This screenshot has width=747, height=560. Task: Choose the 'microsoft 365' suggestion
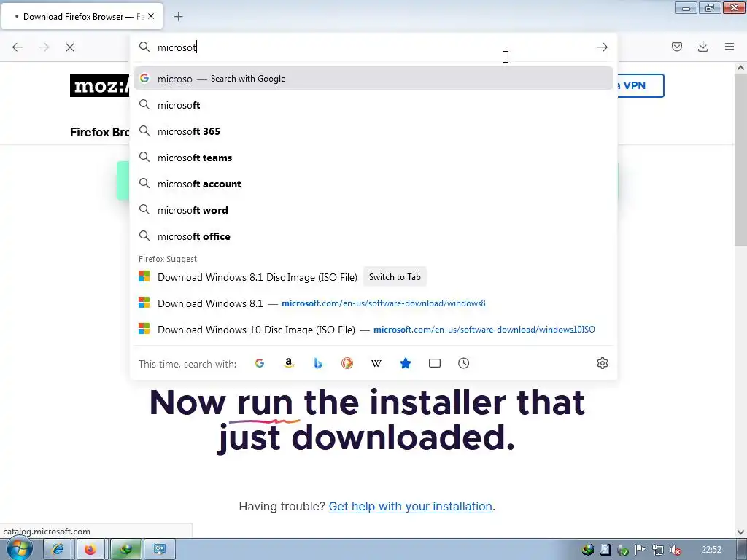pyautogui.click(x=373, y=131)
